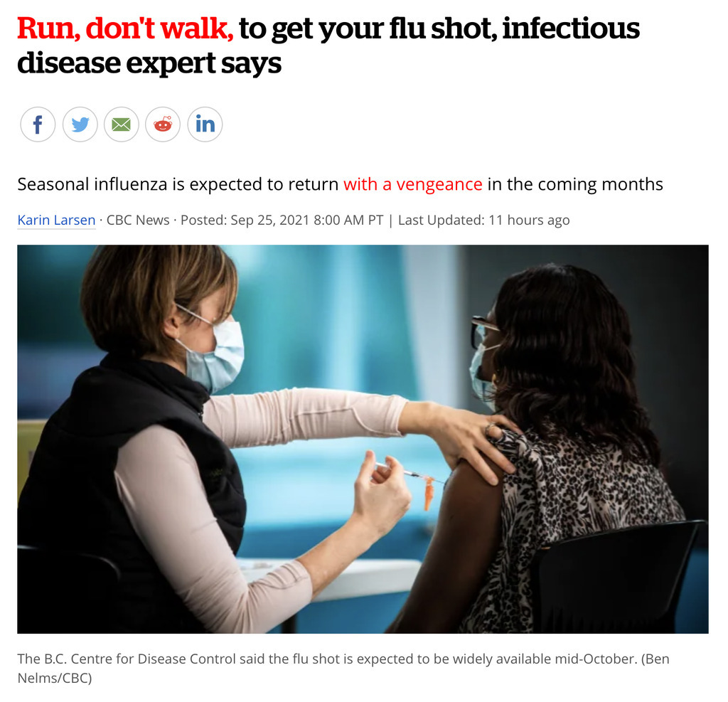Click the red 'Run, don't walk,' headline text
This screenshot has width=728, height=702.
pyautogui.click(x=125, y=28)
